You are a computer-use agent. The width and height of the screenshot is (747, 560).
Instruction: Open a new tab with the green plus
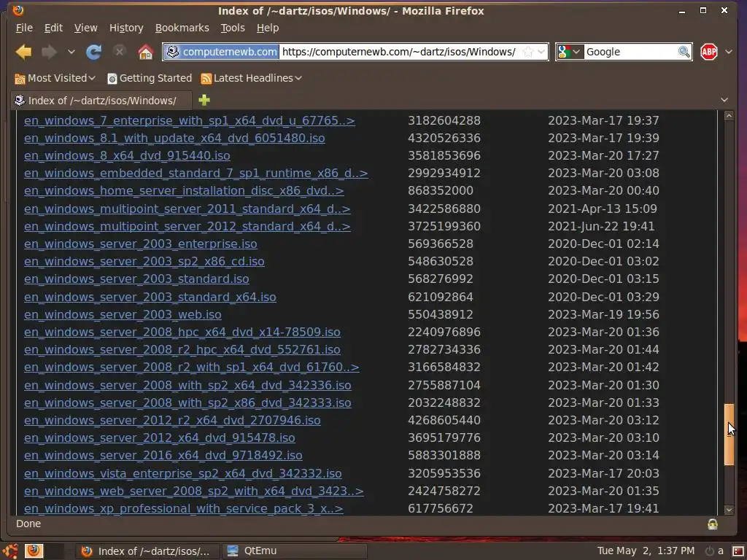click(x=204, y=100)
